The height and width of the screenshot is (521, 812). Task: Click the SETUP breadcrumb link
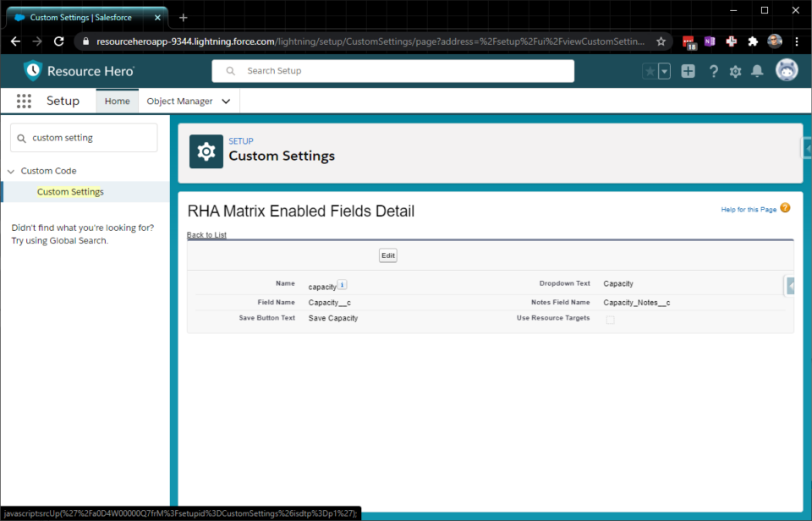pyautogui.click(x=241, y=141)
